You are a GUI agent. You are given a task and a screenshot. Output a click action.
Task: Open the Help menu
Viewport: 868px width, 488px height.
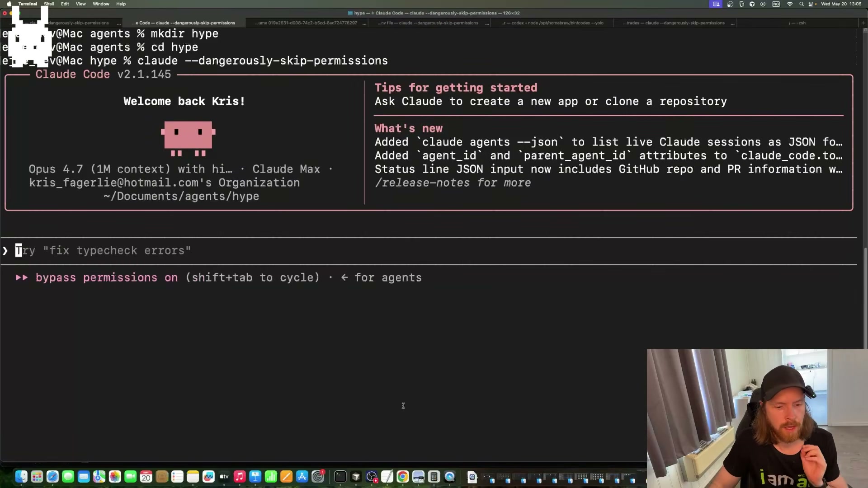[121, 4]
